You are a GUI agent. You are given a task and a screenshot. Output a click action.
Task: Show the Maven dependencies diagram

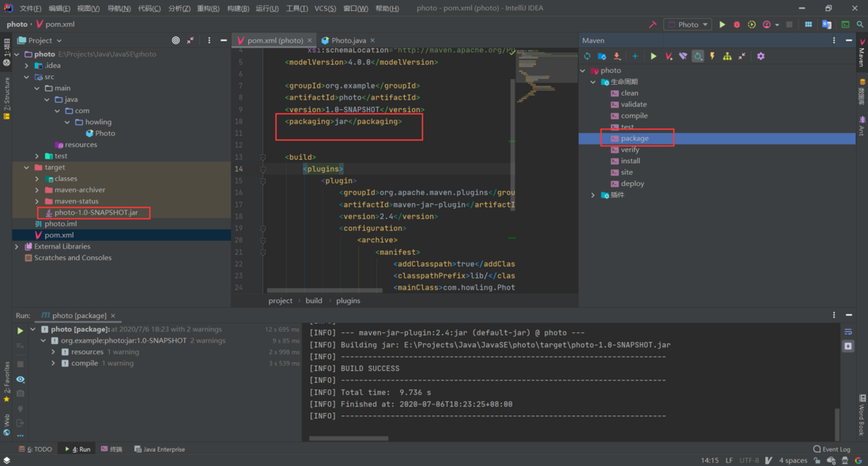pos(727,56)
